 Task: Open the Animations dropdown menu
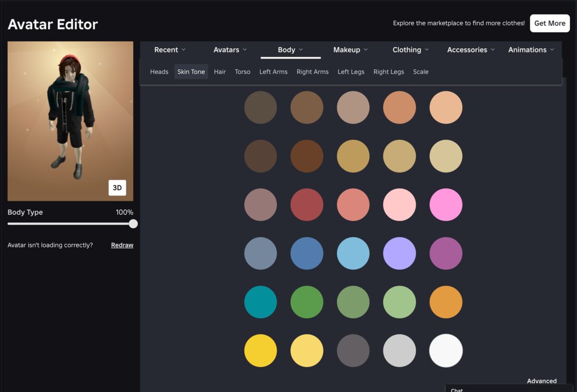click(531, 49)
